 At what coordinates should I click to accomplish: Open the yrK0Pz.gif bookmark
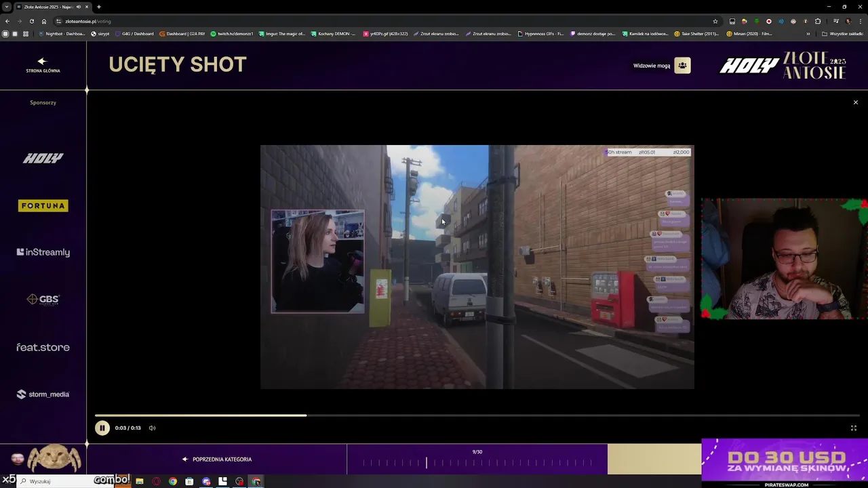pos(385,34)
